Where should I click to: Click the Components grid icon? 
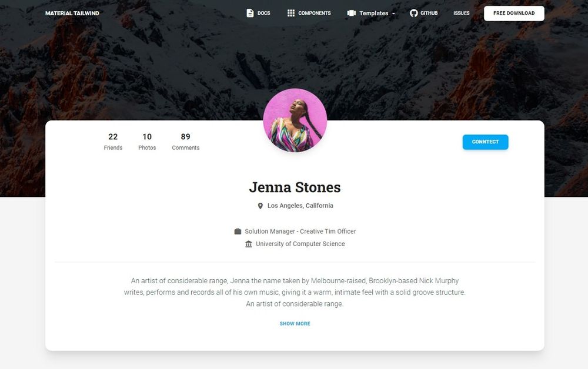point(291,13)
